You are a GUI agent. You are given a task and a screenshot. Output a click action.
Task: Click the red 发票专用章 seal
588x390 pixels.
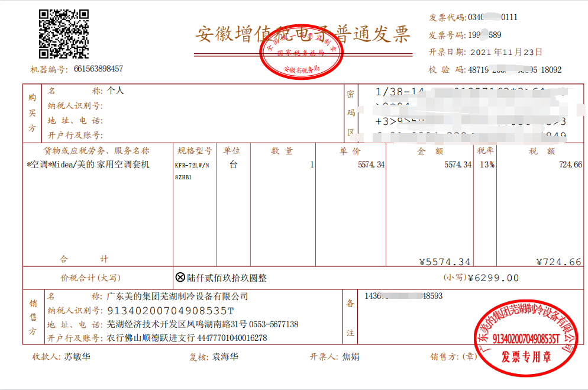point(526,338)
